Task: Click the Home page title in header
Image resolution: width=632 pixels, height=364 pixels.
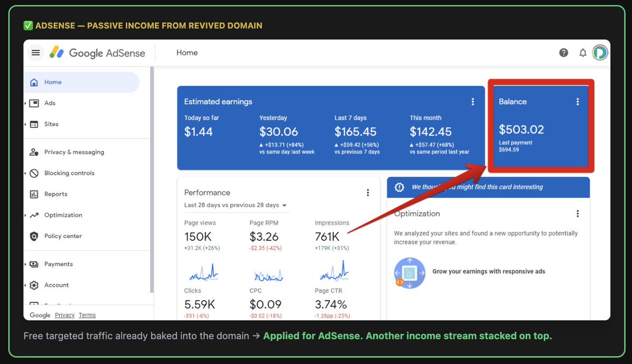Action: (x=187, y=53)
